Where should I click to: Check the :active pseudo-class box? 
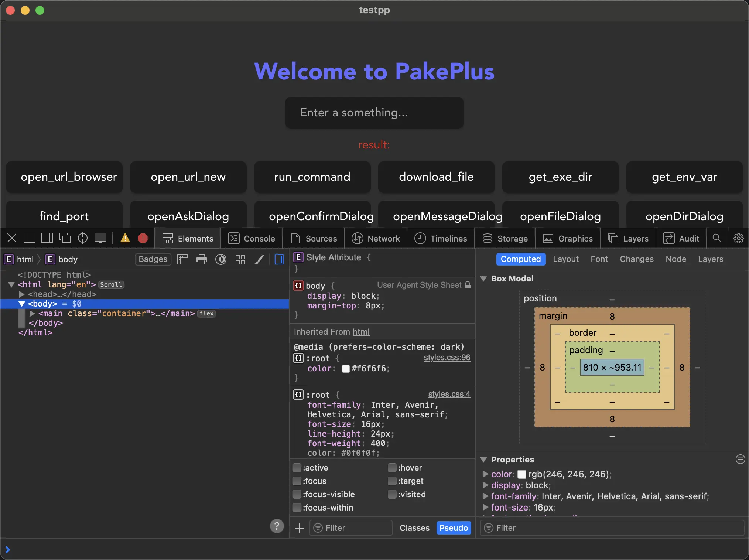tap(297, 468)
